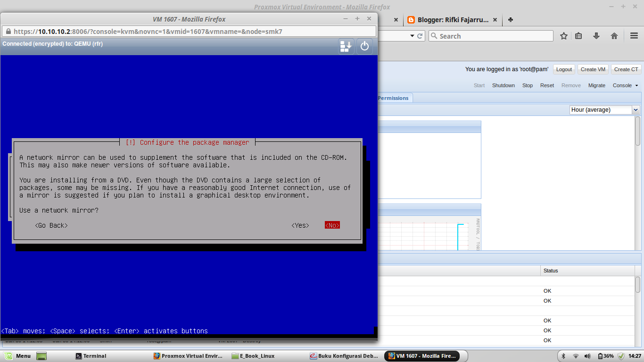Switch to Terminal in the taskbar
Image resolution: width=644 pixels, height=362 pixels.
pos(91,356)
